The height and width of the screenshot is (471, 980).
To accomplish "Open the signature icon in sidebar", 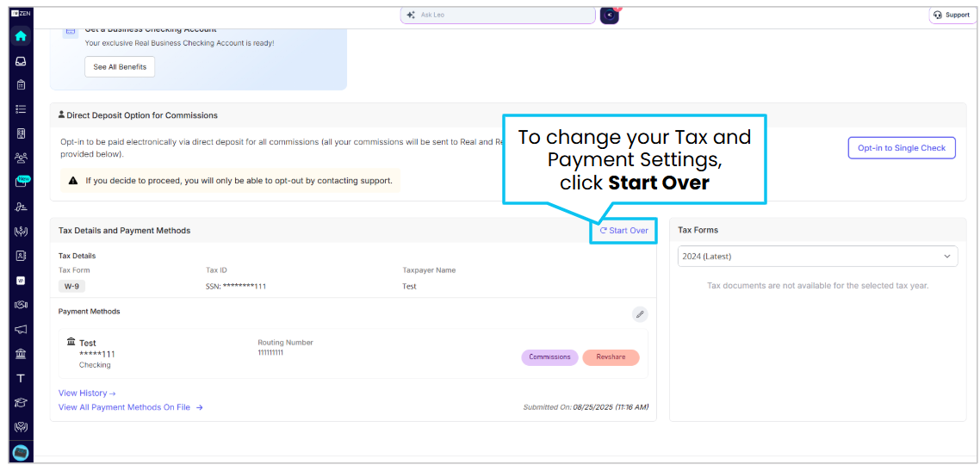I will (21, 207).
